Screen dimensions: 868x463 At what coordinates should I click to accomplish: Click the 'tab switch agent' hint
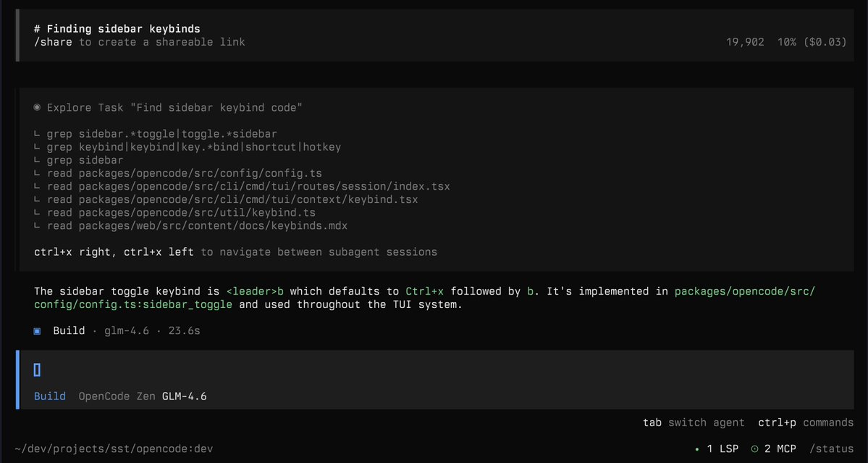click(x=694, y=422)
